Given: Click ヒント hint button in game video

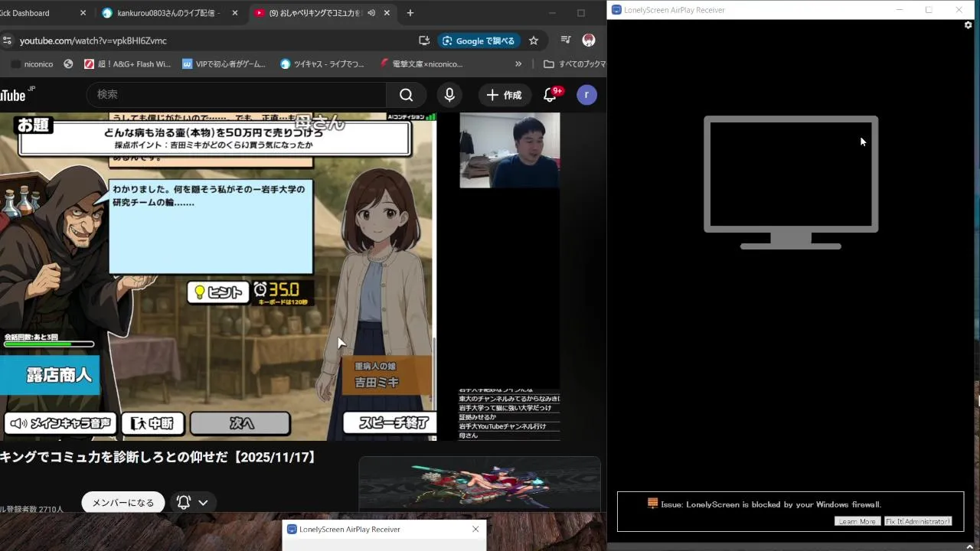Looking at the screenshot, I should pyautogui.click(x=219, y=292).
